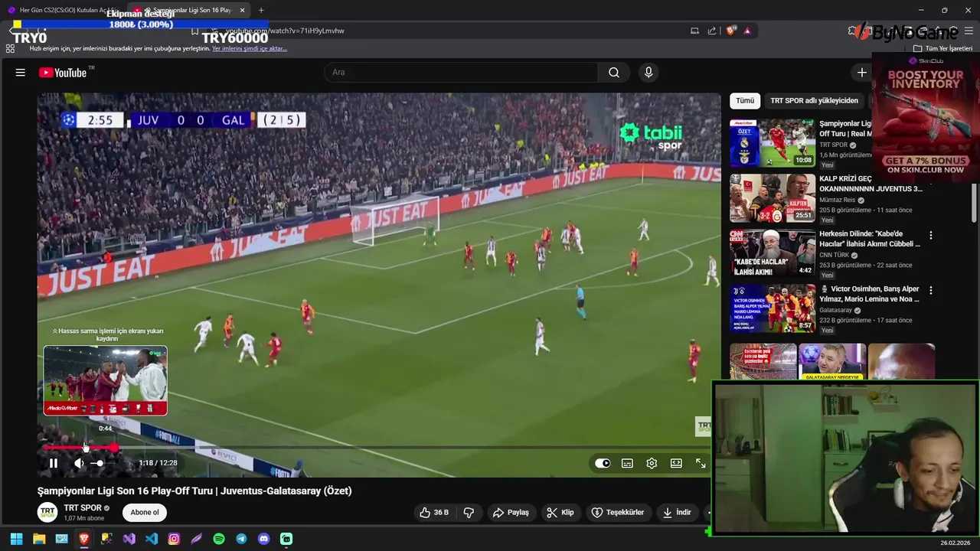Image resolution: width=980 pixels, height=551 pixels.
Task: Click the share page icon in address bar
Action: 712,31
